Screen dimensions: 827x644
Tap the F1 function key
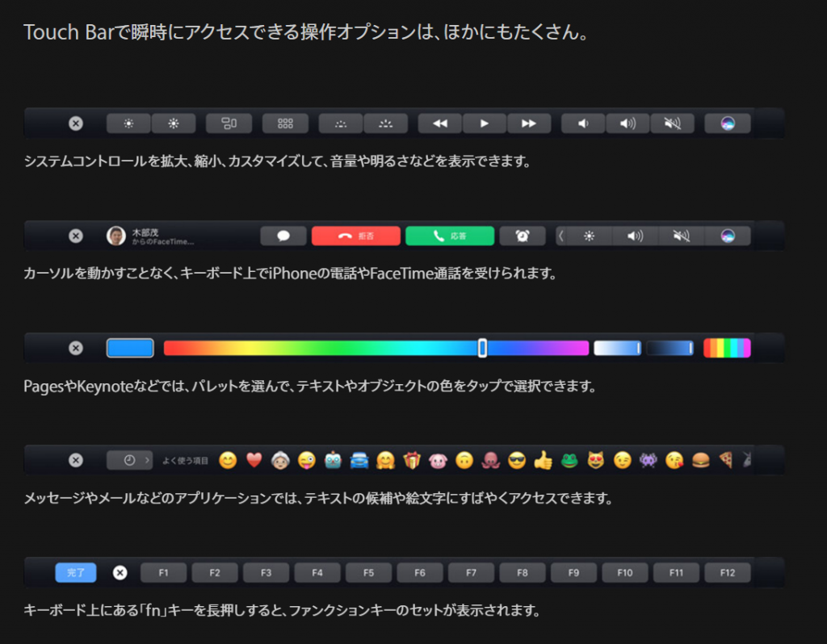[163, 572]
